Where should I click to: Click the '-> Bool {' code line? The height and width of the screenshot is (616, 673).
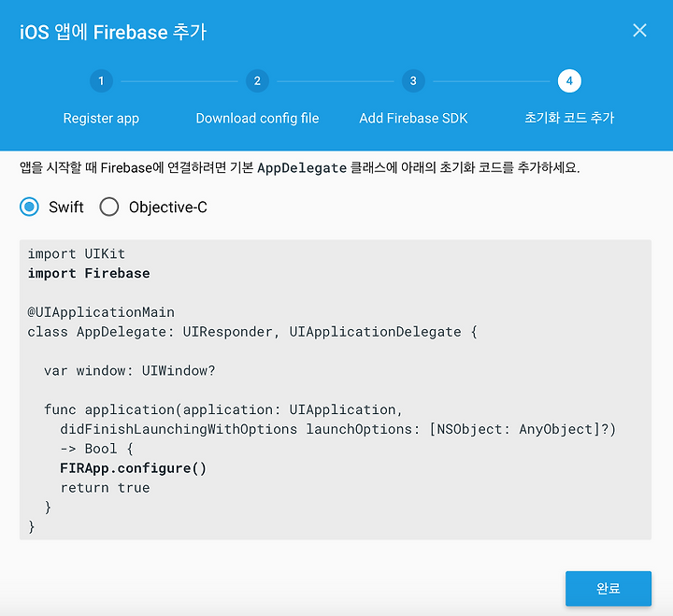pyautogui.click(x=96, y=449)
